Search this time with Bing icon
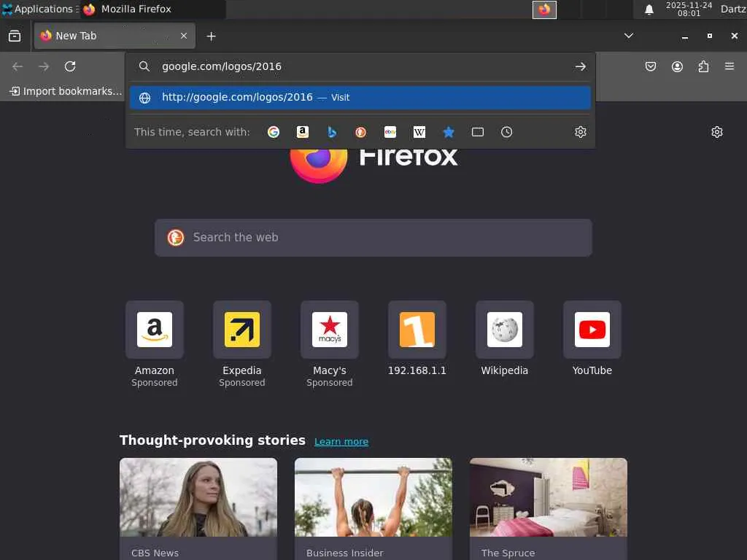This screenshot has width=747, height=560. point(332,132)
